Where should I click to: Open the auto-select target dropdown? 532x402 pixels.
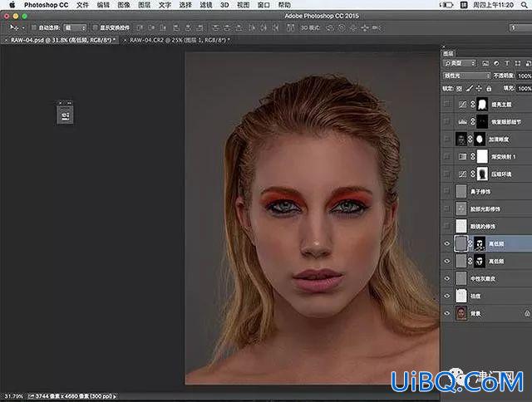click(75, 27)
